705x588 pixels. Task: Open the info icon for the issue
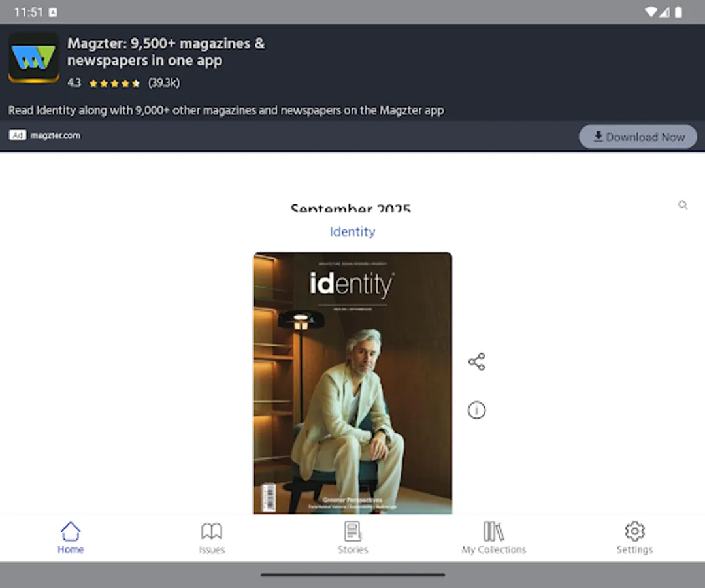(x=476, y=410)
